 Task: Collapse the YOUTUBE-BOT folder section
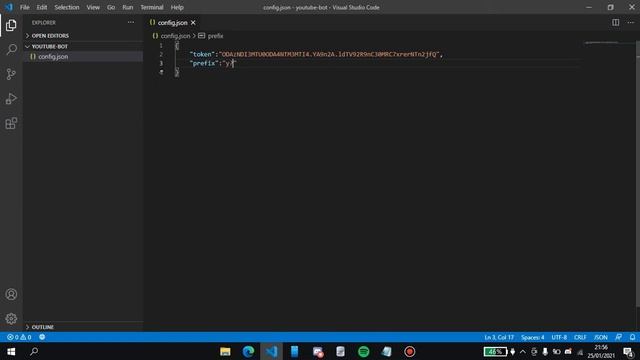(84, 47)
